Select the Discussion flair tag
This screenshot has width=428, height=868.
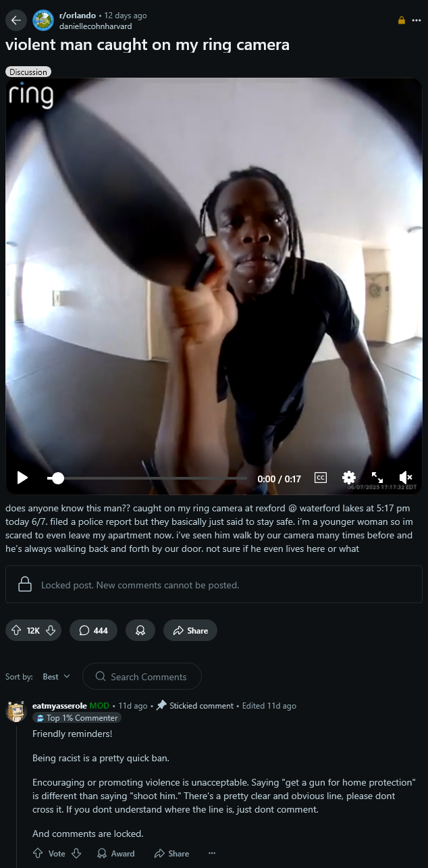[x=28, y=72]
